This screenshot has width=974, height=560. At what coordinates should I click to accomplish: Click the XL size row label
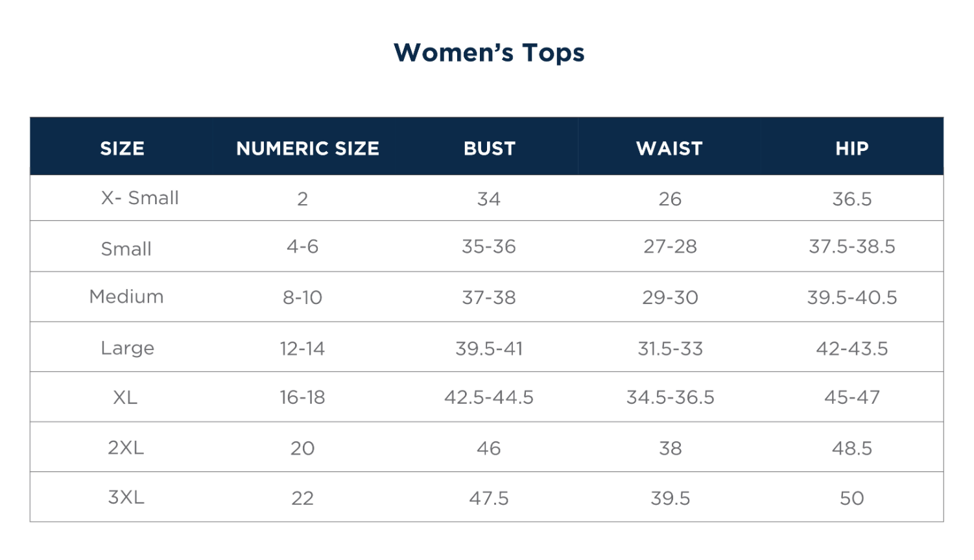[x=125, y=397]
